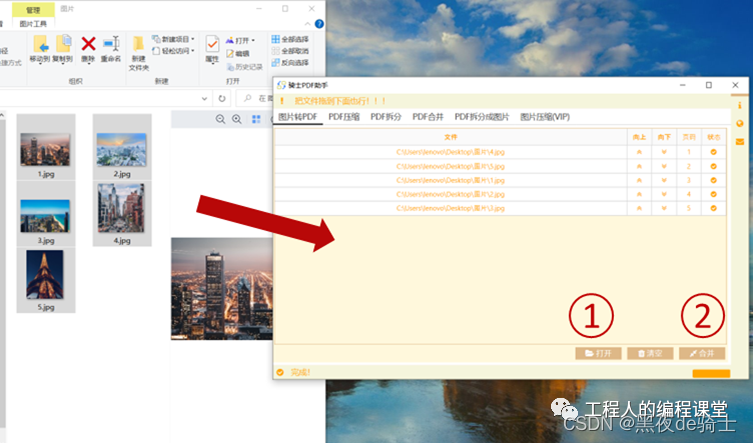753x443 pixels.
Task: Select 1.jpg thumbnail in Explorer
Action: point(46,149)
